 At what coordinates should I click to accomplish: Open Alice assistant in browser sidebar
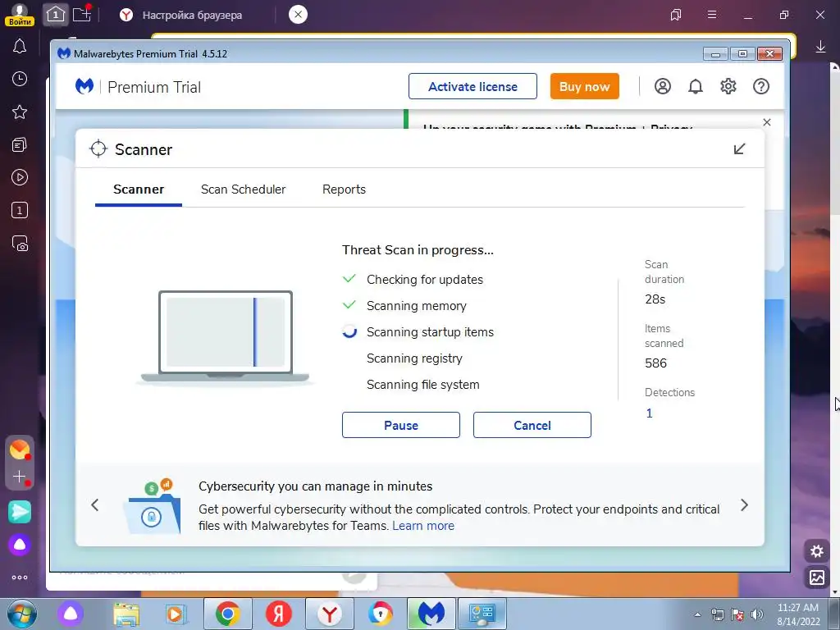[x=20, y=545]
